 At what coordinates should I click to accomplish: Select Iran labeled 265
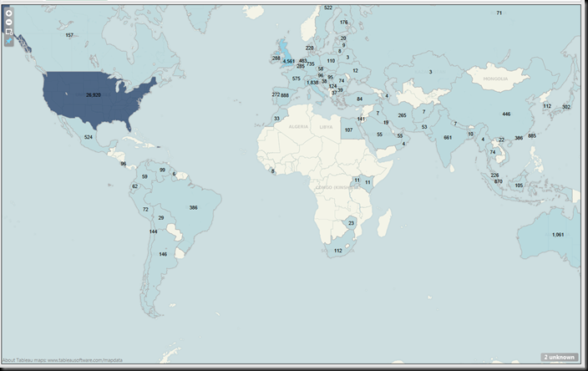coord(402,115)
